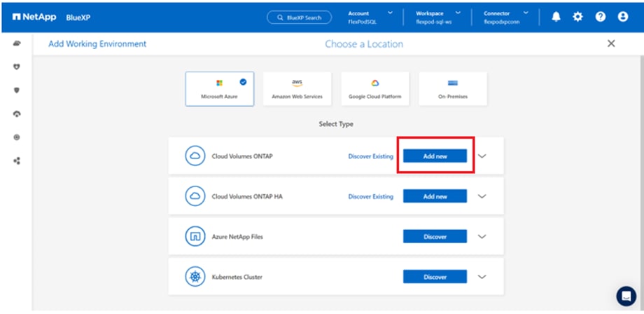The width and height of the screenshot is (644, 314).
Task: Open the mobility sidebar icon below the shields
Action: coord(17,114)
